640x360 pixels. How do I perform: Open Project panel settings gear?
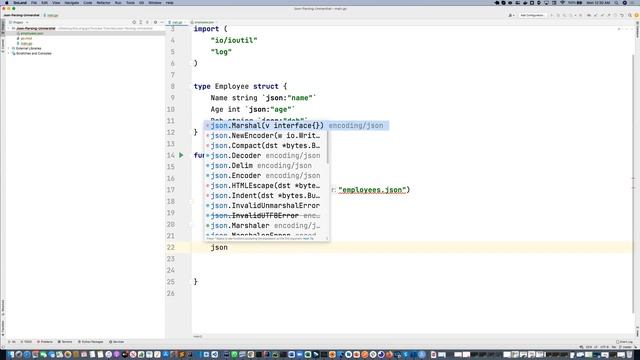pyautogui.click(x=155, y=22)
